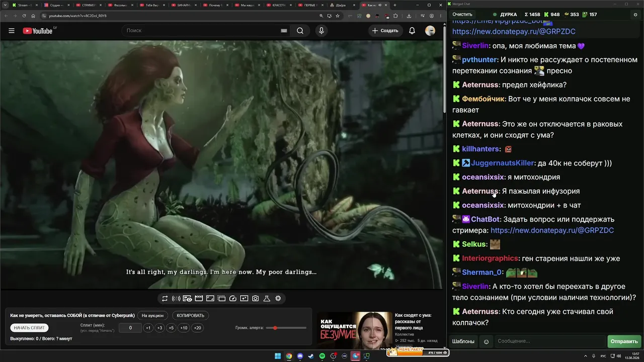Open browser downloads icon
This screenshot has width=644, height=362.
409,16
